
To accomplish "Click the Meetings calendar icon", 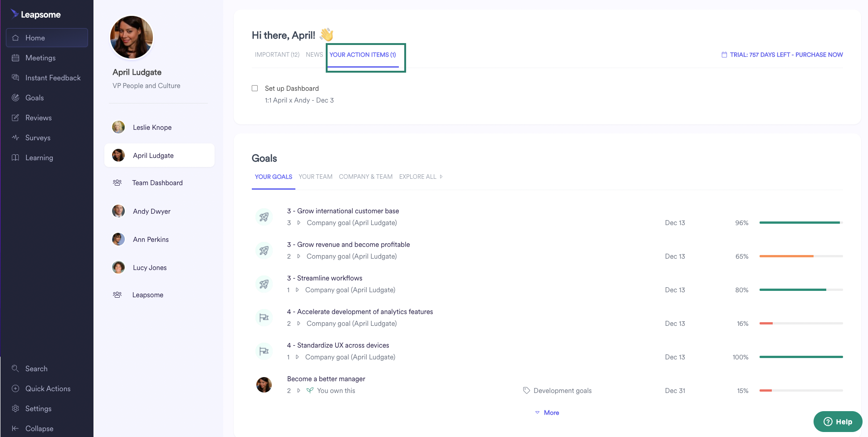I will pos(15,58).
